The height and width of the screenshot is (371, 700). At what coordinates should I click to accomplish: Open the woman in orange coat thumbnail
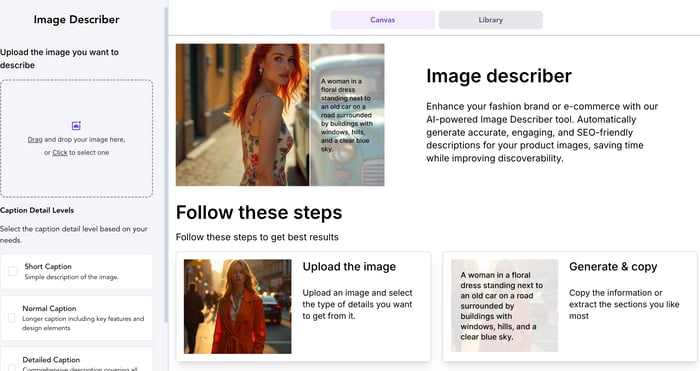238,306
